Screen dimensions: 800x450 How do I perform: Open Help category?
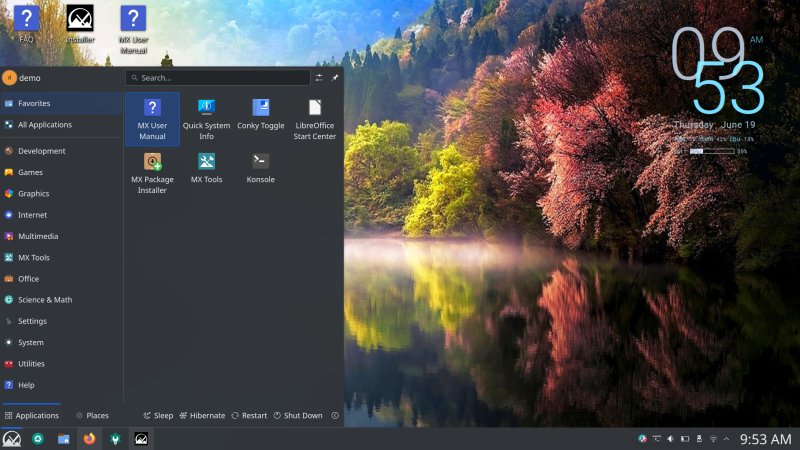[x=61, y=385]
